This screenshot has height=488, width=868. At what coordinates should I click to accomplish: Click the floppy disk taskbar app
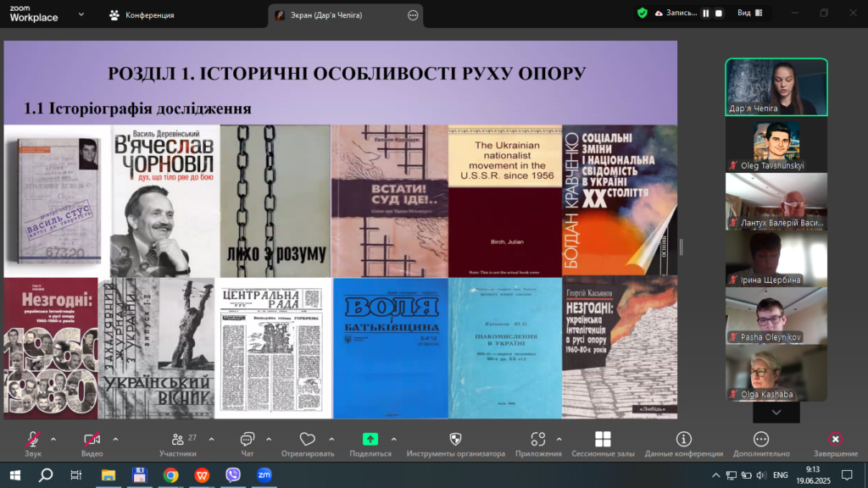(140, 474)
